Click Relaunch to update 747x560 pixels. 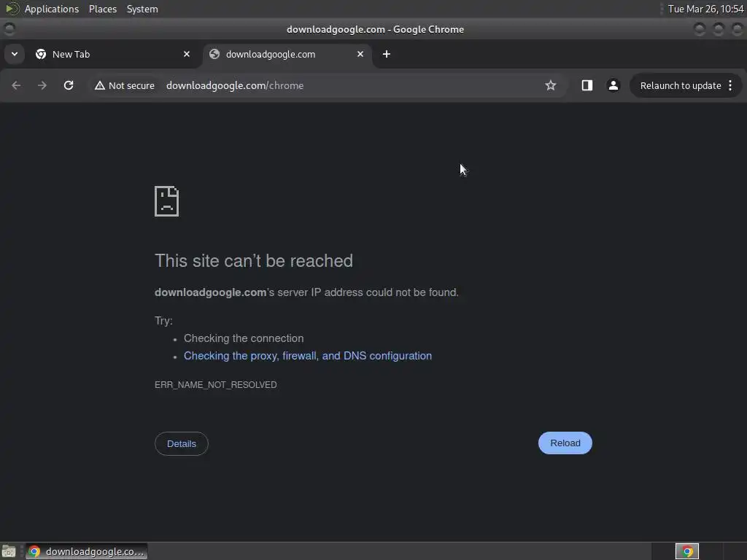[x=681, y=86]
